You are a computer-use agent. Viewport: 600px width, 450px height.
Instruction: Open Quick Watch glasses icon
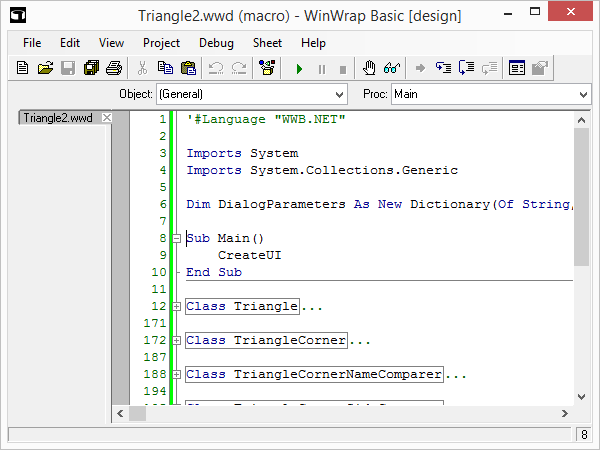point(391,68)
